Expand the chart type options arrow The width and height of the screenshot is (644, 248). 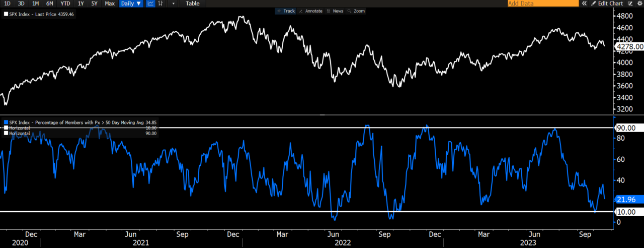click(x=173, y=4)
